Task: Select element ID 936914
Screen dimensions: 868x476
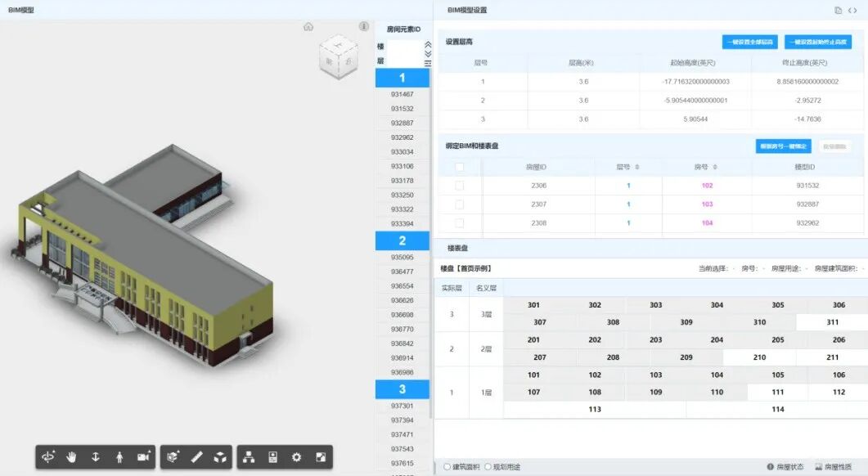Action: 402,357
